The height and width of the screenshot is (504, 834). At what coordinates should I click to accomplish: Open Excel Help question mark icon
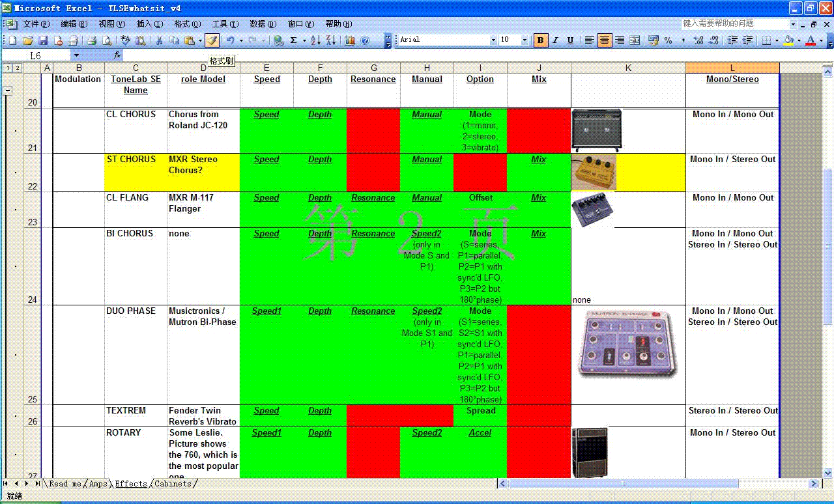click(x=365, y=40)
